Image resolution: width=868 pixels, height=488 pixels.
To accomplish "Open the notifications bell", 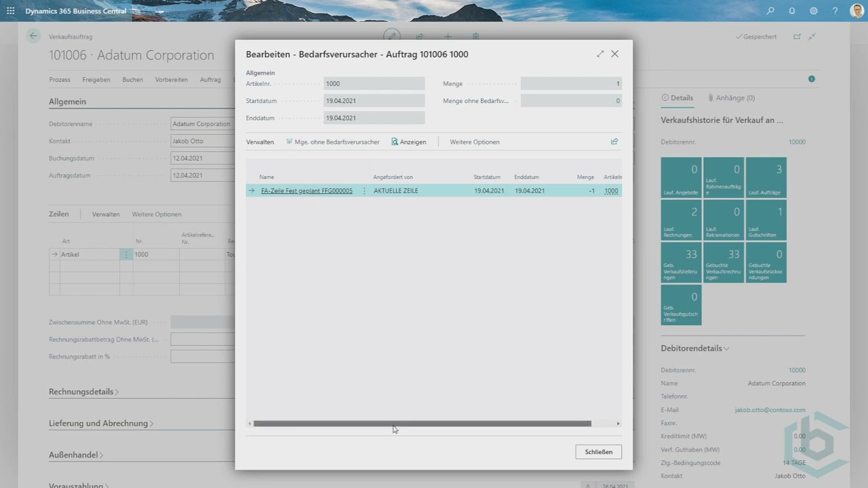I will pyautogui.click(x=792, y=11).
